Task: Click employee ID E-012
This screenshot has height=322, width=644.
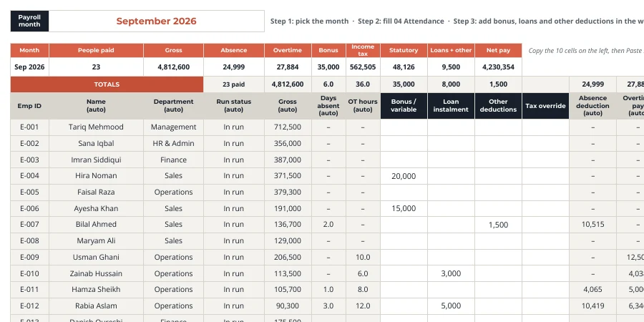Action: [x=29, y=306]
